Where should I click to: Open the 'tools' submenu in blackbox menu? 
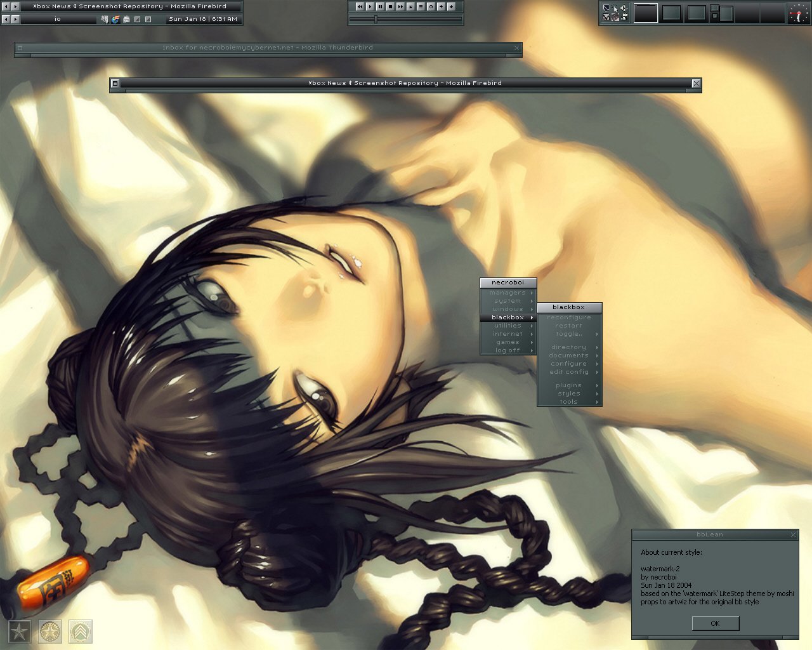(x=569, y=402)
